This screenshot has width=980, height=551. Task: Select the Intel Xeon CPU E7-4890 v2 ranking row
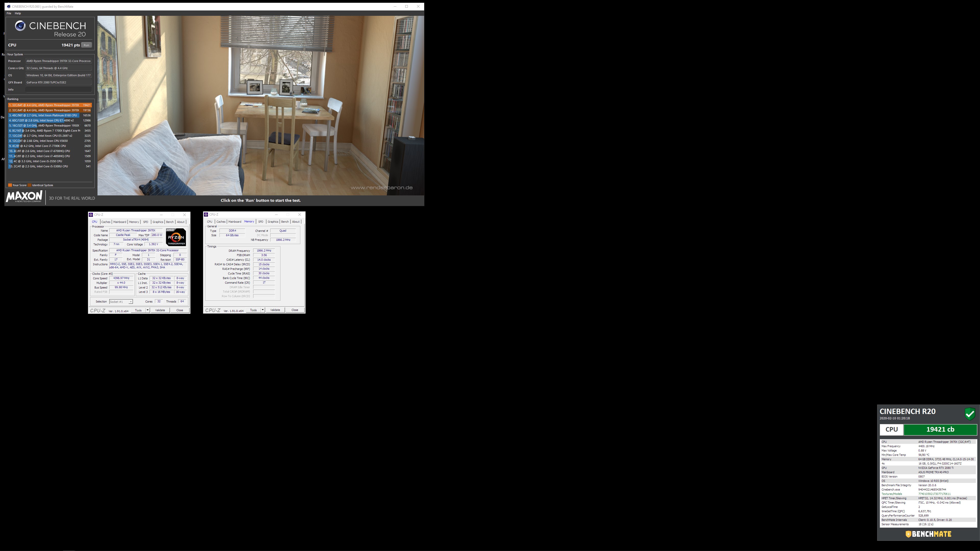click(50, 121)
